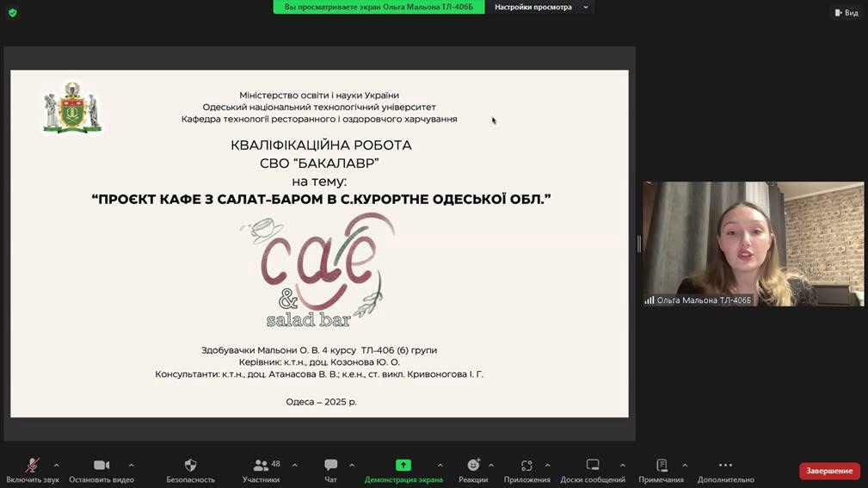Expand audio options arrow next to microphone
The height and width of the screenshot is (488, 868).
click(57, 466)
